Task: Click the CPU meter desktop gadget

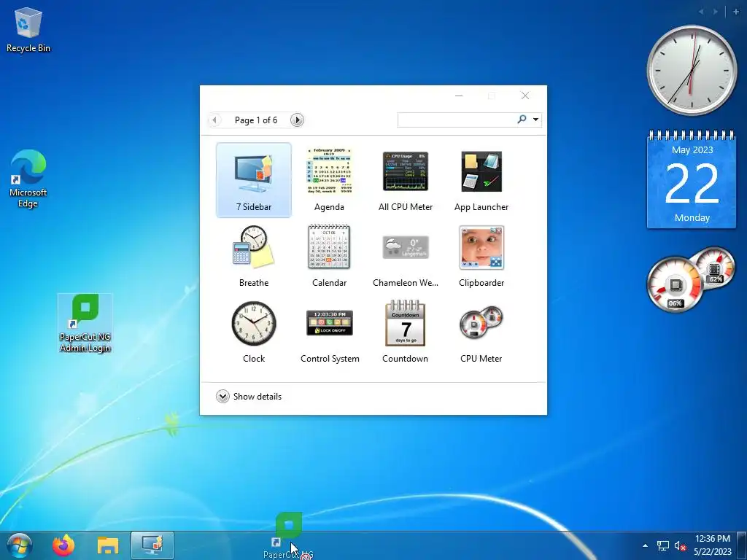Action: pos(691,279)
